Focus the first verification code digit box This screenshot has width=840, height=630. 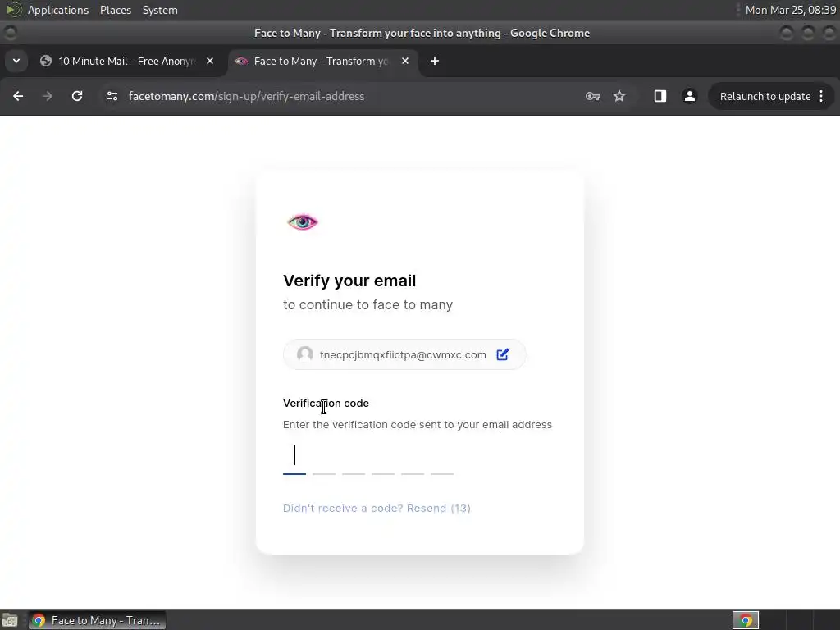294,458
